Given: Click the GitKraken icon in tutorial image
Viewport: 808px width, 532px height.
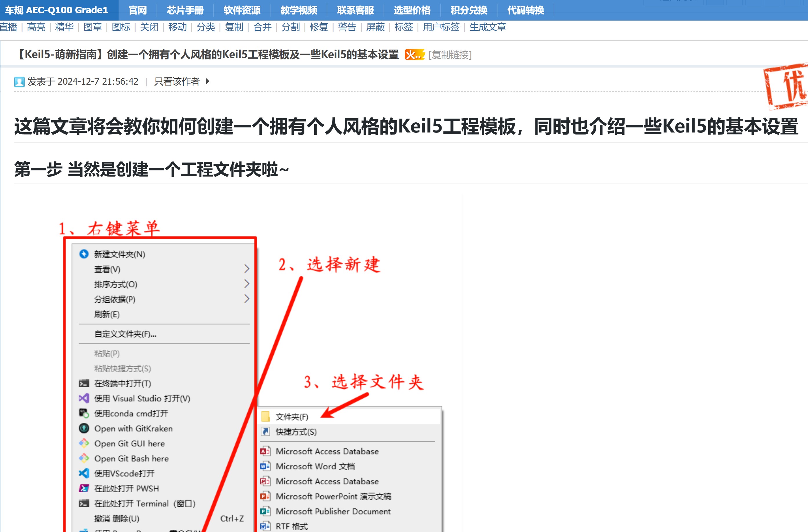Looking at the screenshot, I should tap(84, 428).
